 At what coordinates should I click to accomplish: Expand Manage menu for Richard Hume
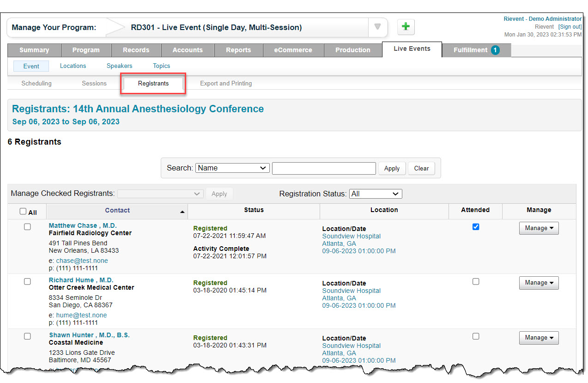[539, 283]
